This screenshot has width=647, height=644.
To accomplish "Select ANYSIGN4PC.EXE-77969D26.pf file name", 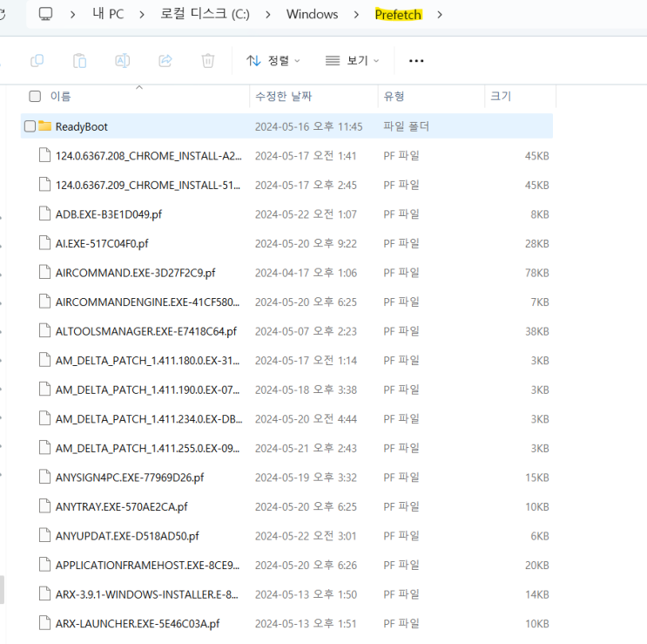I will pyautogui.click(x=130, y=478).
